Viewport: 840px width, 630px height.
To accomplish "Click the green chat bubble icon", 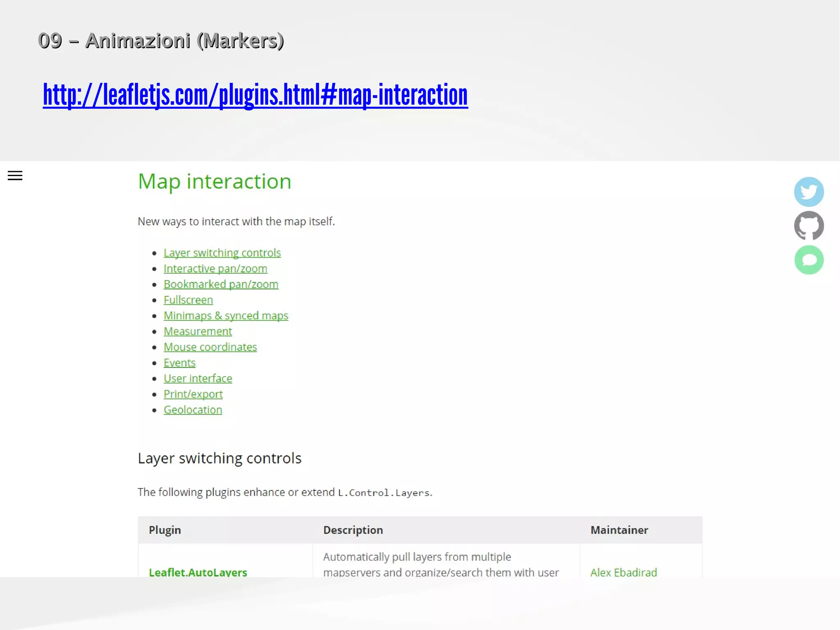I will tap(809, 260).
